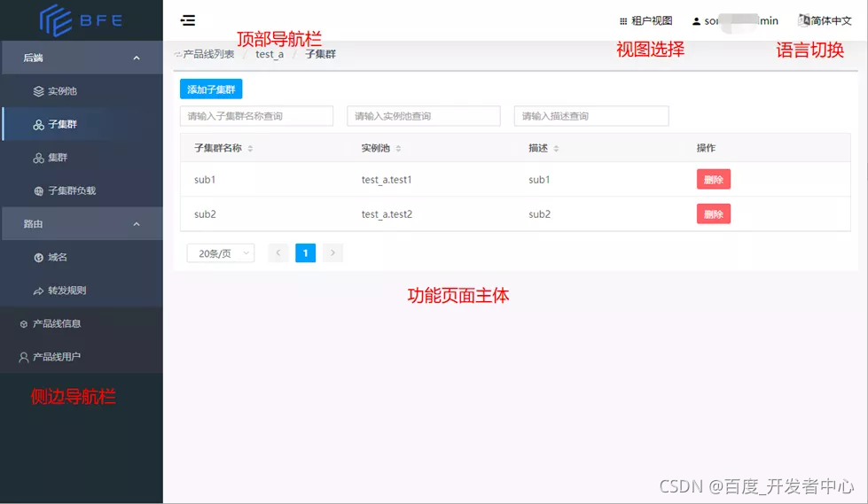
Task: Open 子集群负载 in the sidebar
Action: click(x=82, y=190)
